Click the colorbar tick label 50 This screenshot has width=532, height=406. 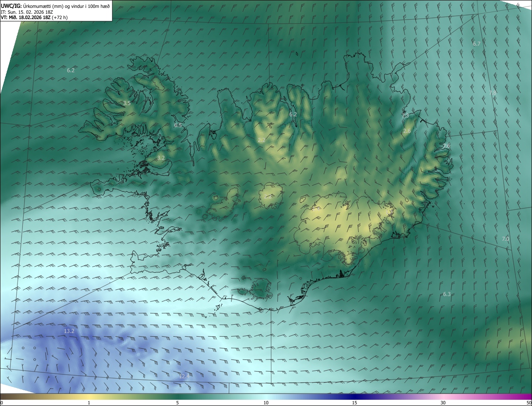click(x=529, y=403)
